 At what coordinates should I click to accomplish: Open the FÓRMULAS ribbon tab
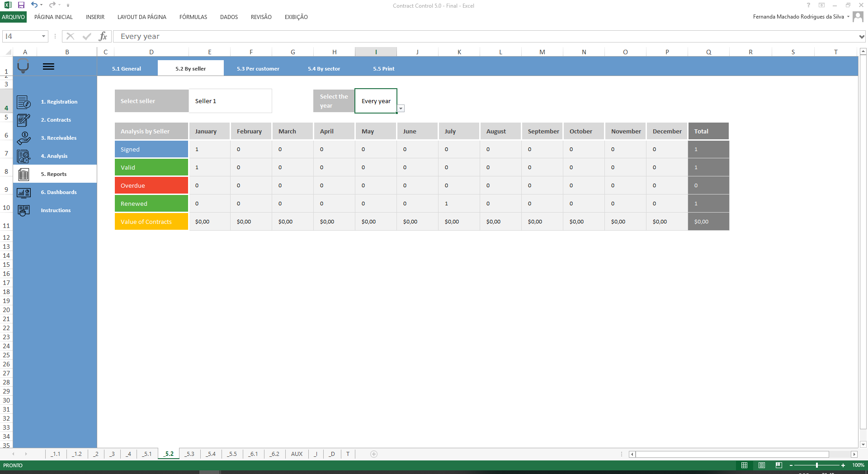coord(193,17)
